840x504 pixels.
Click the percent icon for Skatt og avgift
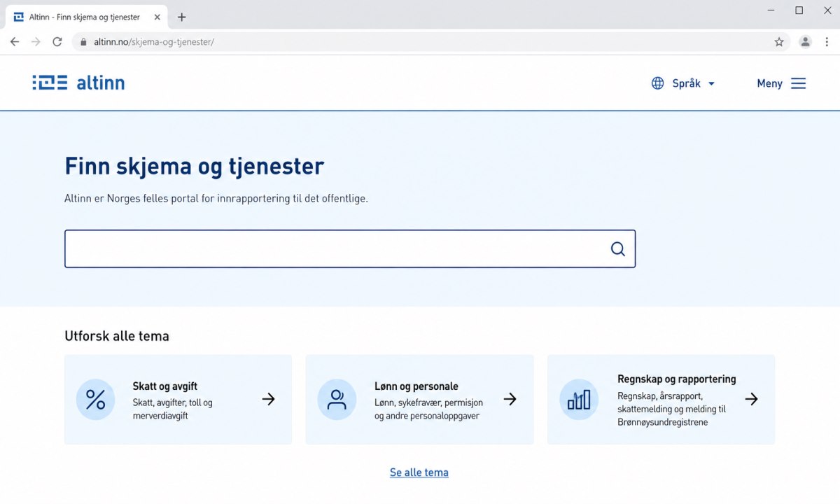pyautogui.click(x=95, y=400)
